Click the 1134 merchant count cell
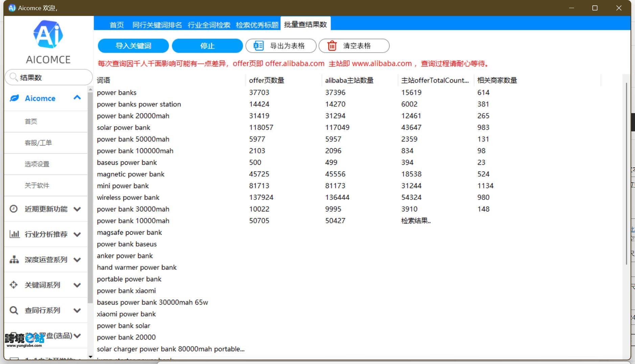The width and height of the screenshot is (635, 364). tap(486, 186)
